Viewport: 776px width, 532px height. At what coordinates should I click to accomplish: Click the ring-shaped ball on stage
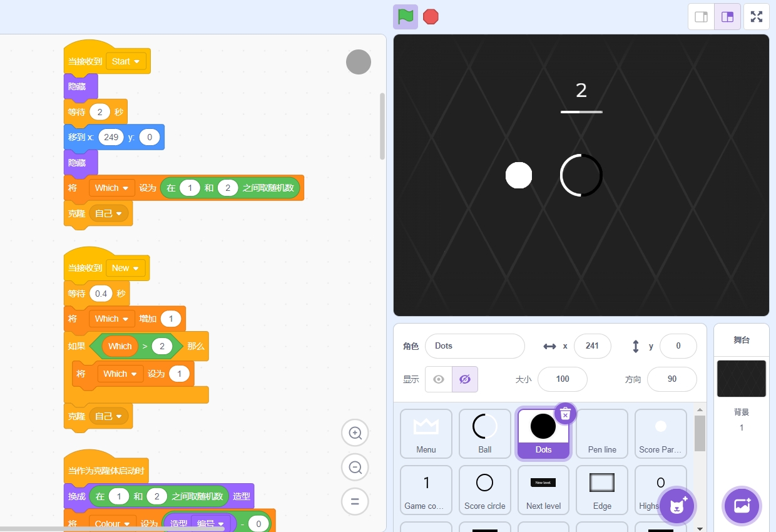pos(581,175)
